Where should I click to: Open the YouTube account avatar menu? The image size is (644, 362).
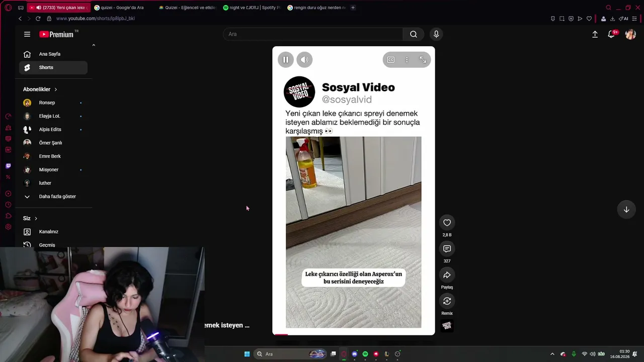(630, 34)
